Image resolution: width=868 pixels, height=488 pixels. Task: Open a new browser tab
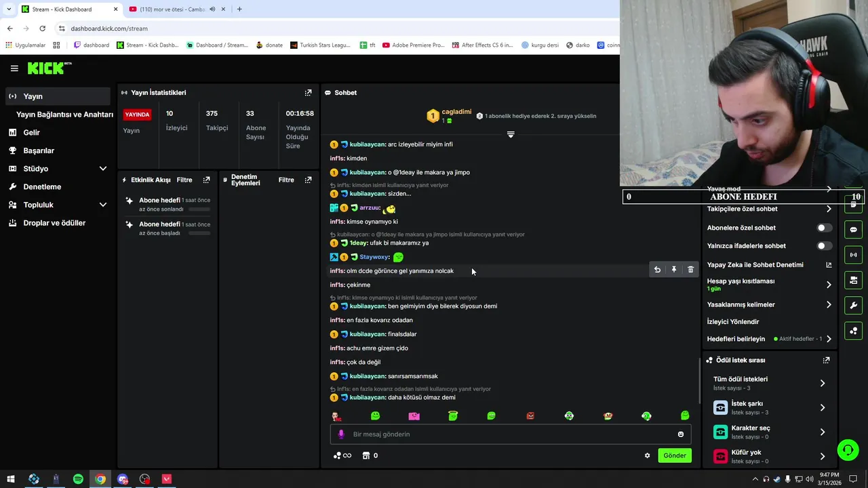(x=239, y=9)
